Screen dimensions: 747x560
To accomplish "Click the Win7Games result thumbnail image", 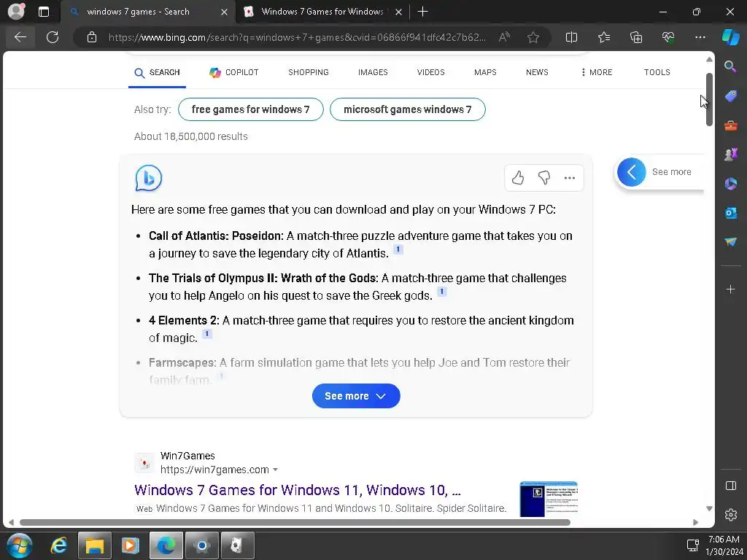I will (x=549, y=499).
